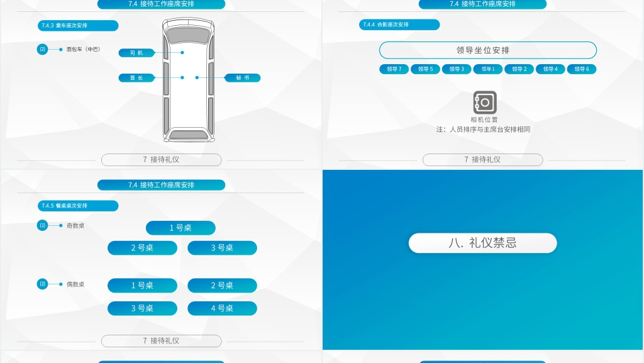Click the 7.4.4 合影座次安排 heading pill
644x363 pixels.
point(399,25)
